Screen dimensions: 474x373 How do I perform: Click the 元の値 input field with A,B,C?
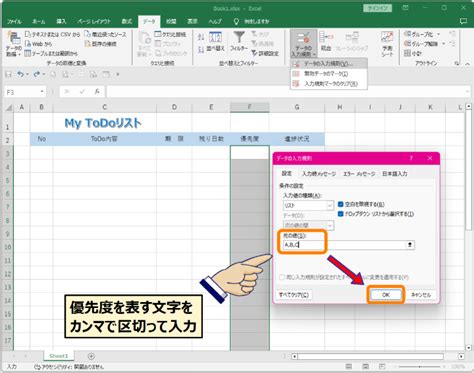point(344,245)
